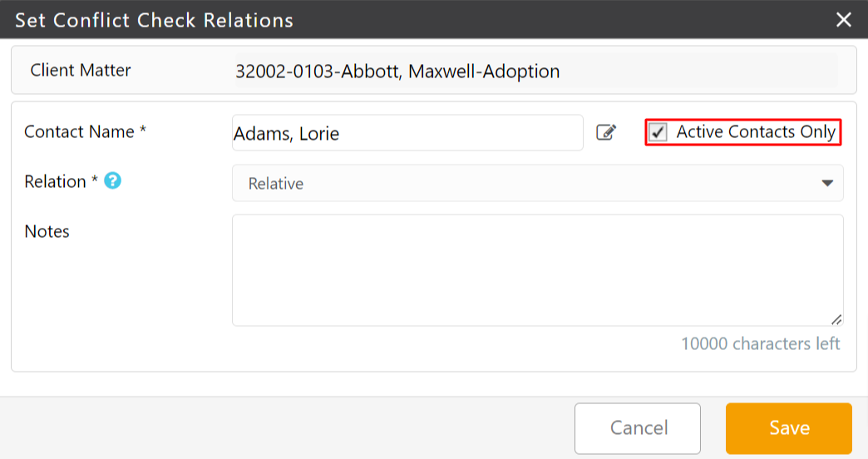Click the notes field resize handle
The image size is (868, 459).
(836, 319)
